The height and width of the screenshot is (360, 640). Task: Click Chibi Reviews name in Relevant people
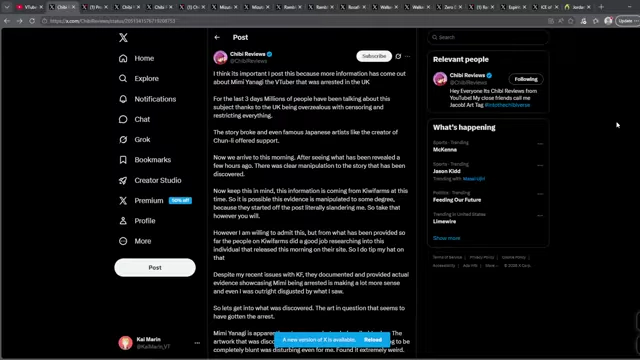(467, 75)
